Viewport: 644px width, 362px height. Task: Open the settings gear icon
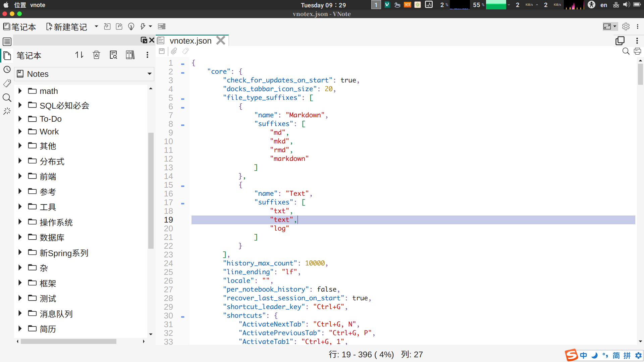pyautogui.click(x=626, y=26)
